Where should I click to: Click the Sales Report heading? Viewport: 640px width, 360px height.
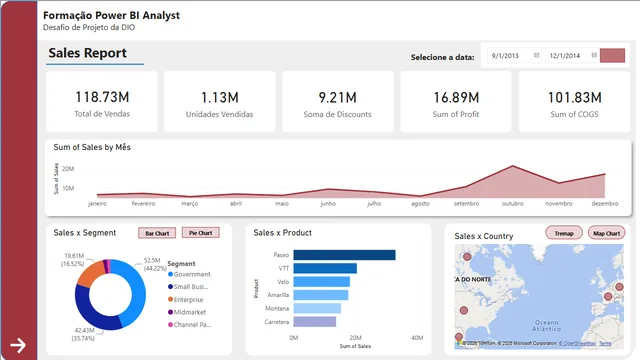click(x=87, y=53)
